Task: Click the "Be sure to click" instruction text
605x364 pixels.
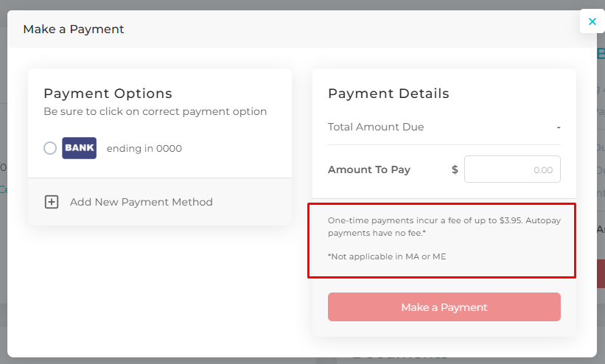Action: 155,112
